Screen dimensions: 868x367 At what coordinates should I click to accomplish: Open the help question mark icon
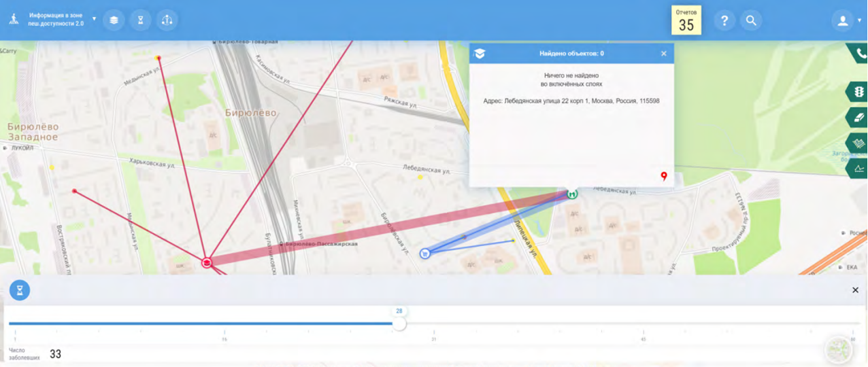click(x=724, y=21)
